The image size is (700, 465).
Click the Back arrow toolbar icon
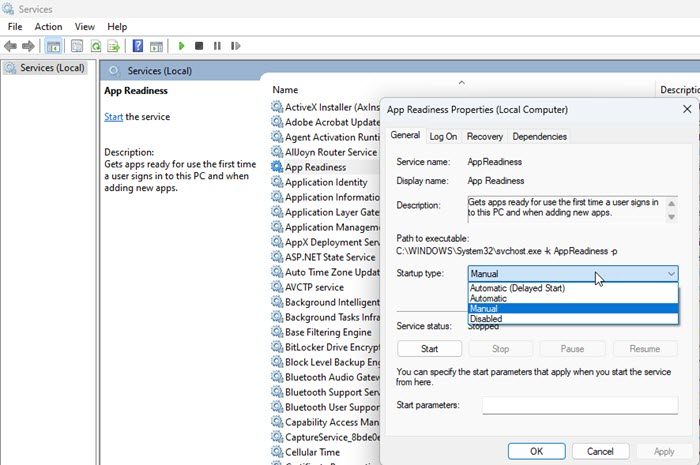(x=10, y=46)
